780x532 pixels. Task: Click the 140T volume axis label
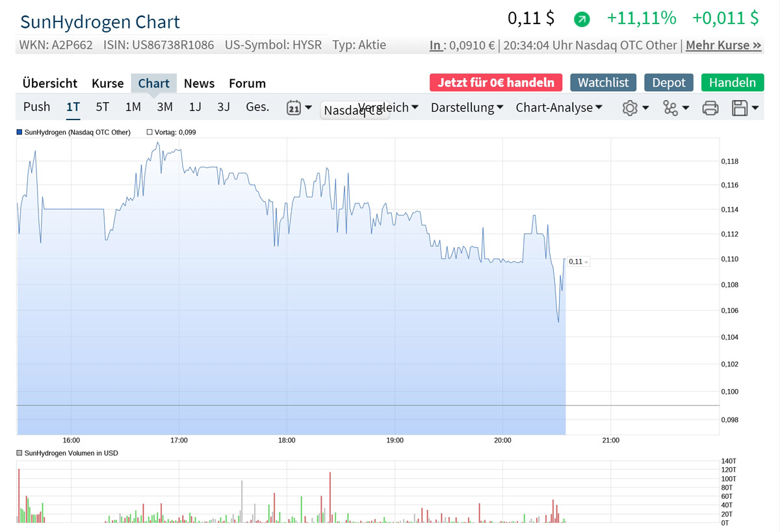click(x=729, y=461)
